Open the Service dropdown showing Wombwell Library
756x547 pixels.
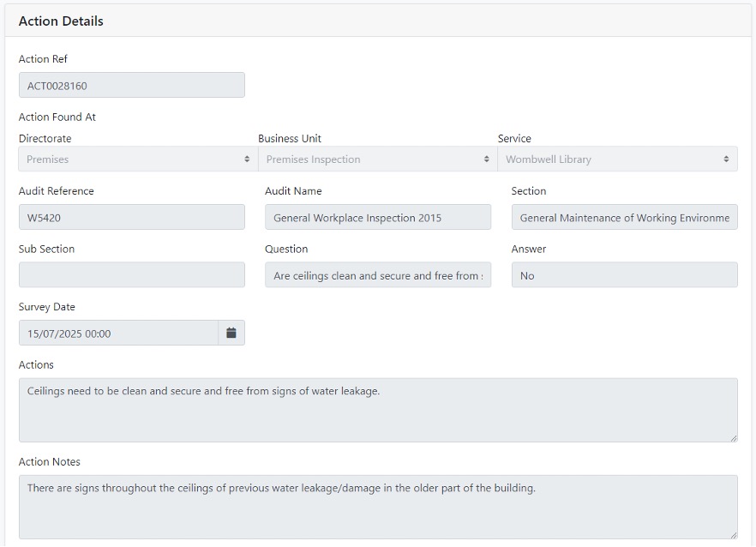[x=617, y=159]
